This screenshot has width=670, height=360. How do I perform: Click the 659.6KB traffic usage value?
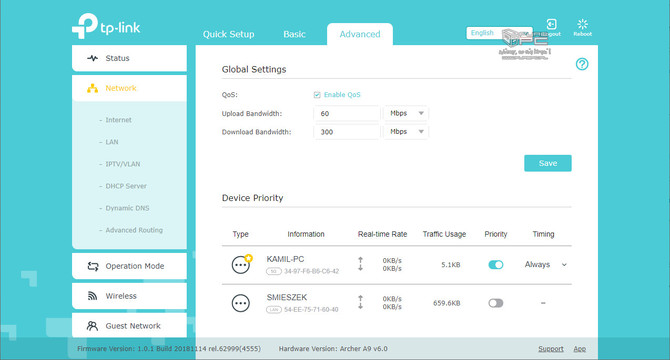447,303
